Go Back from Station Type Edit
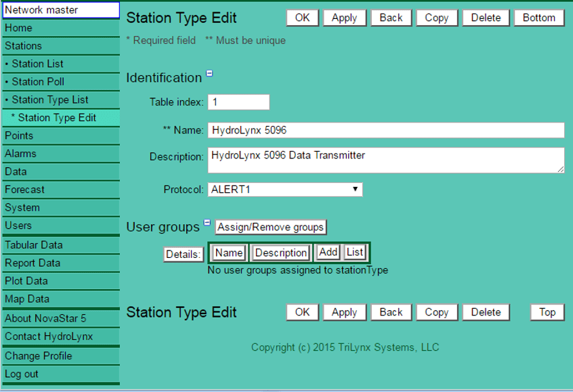This screenshot has height=392, width=573. pyautogui.click(x=391, y=18)
